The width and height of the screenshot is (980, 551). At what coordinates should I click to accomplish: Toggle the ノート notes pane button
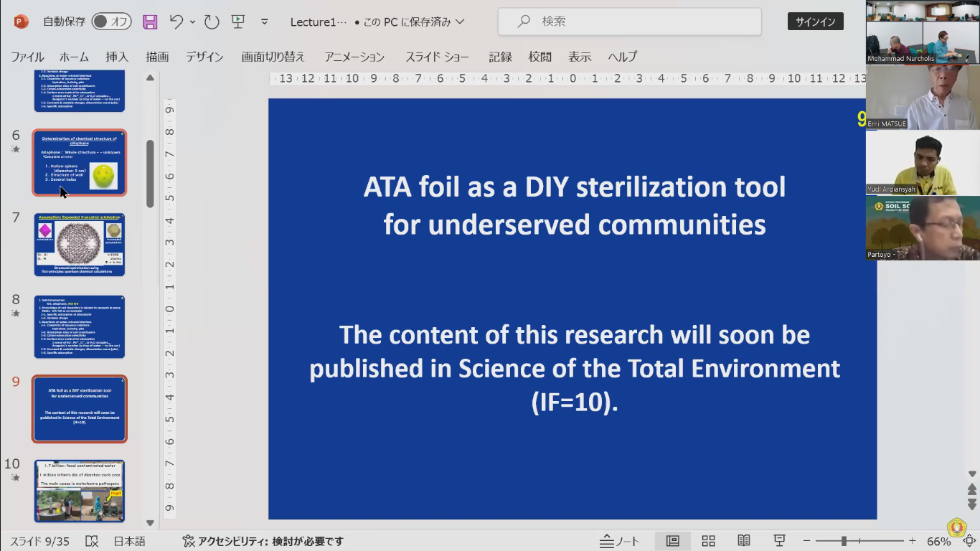620,541
